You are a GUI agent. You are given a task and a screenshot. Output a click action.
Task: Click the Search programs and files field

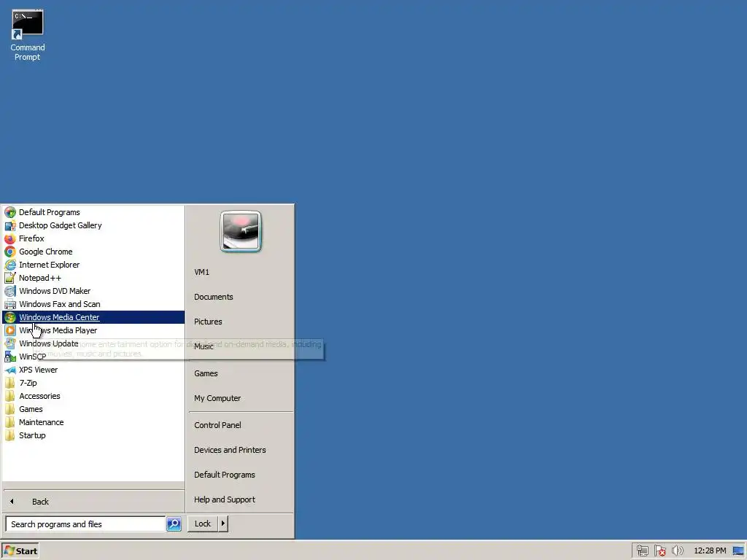click(86, 524)
